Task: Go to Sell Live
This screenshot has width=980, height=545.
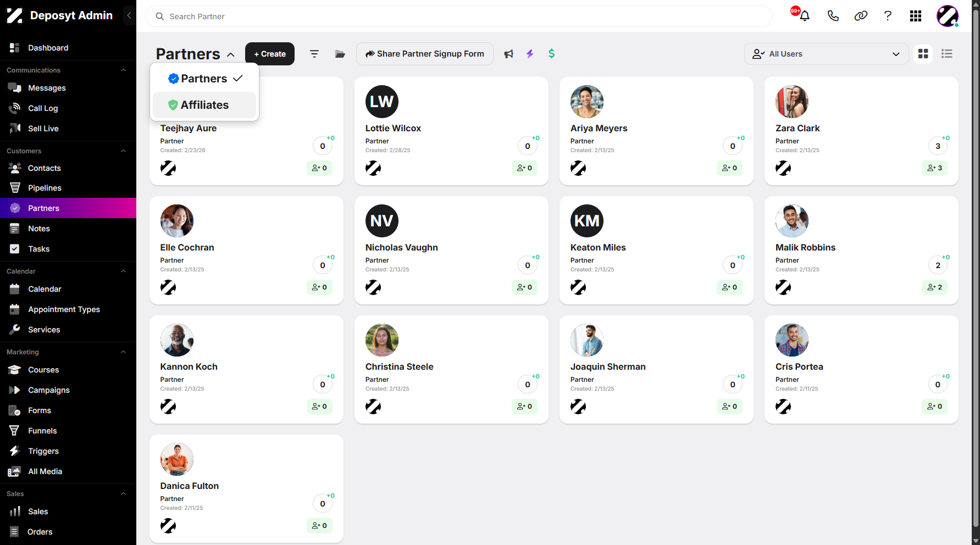Action: click(68, 129)
